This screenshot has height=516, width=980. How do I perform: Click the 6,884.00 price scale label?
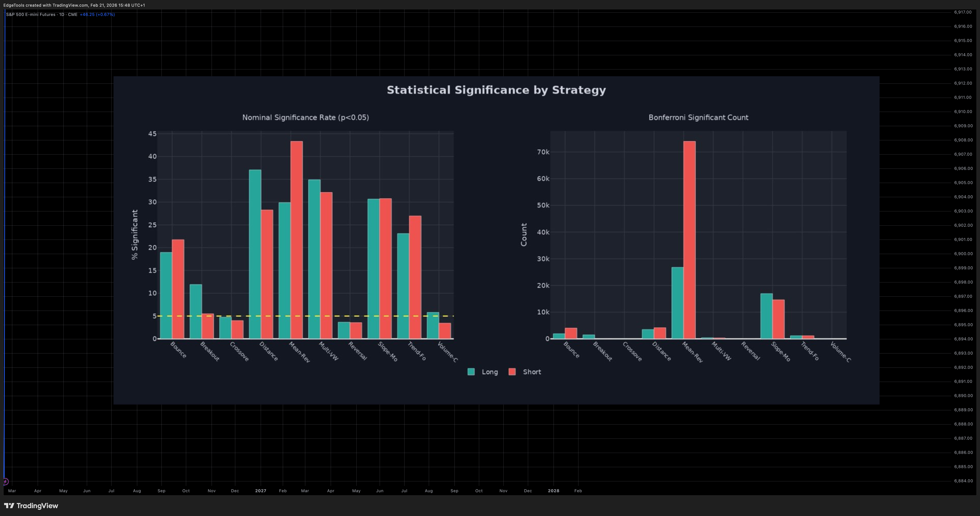[963, 481]
